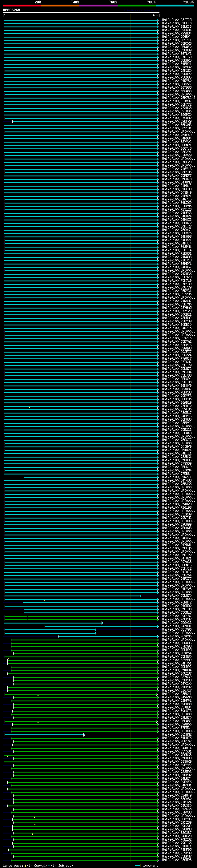
Task: Click the white query sequence bar
Action: [81, 13]
